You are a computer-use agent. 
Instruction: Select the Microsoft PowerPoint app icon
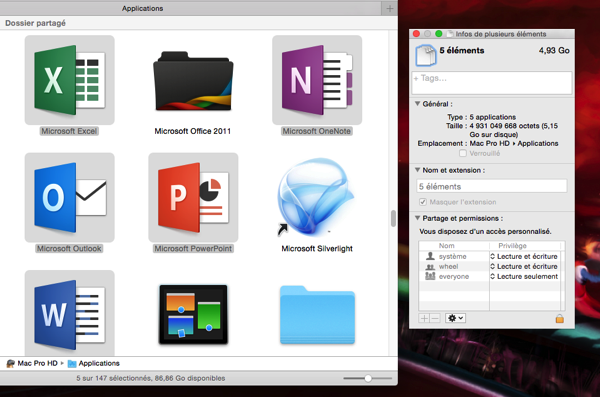click(x=193, y=198)
